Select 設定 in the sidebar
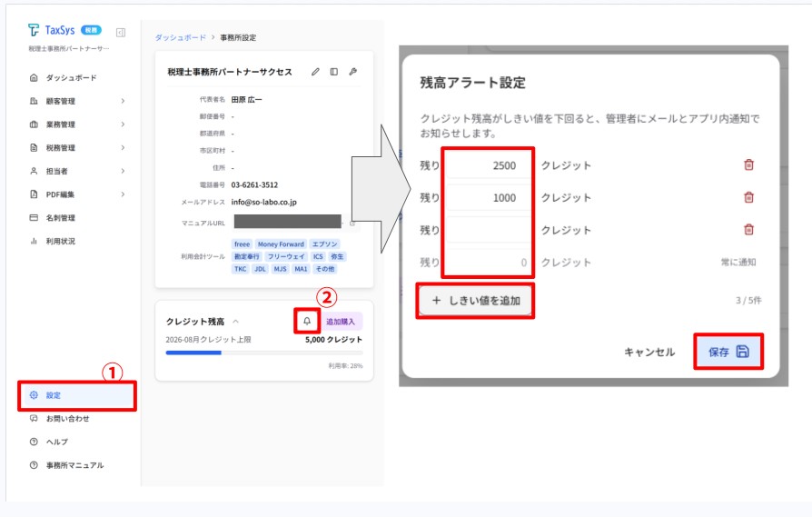Screen dimensions: 812x517 pyautogui.click(x=78, y=395)
